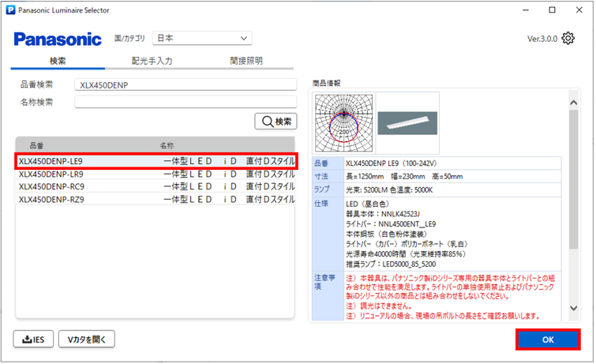Select the XLX450DENP-RC9 row
The width and height of the screenshot is (596, 364).
coord(156,186)
